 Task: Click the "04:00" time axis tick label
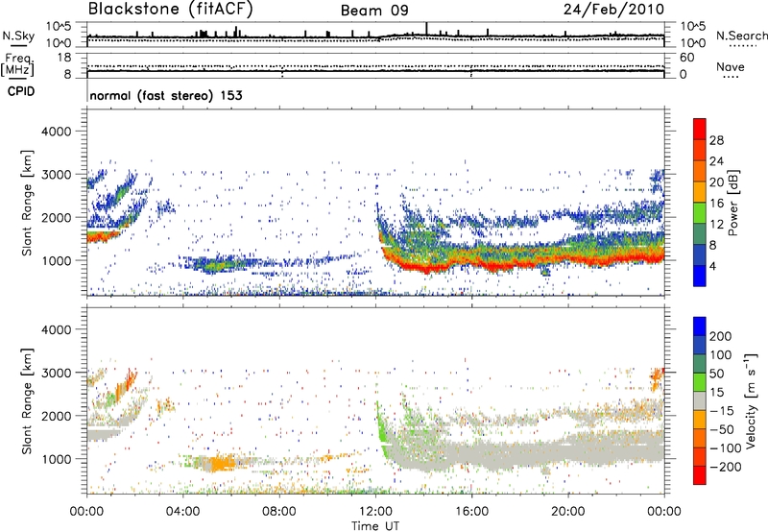[182, 512]
